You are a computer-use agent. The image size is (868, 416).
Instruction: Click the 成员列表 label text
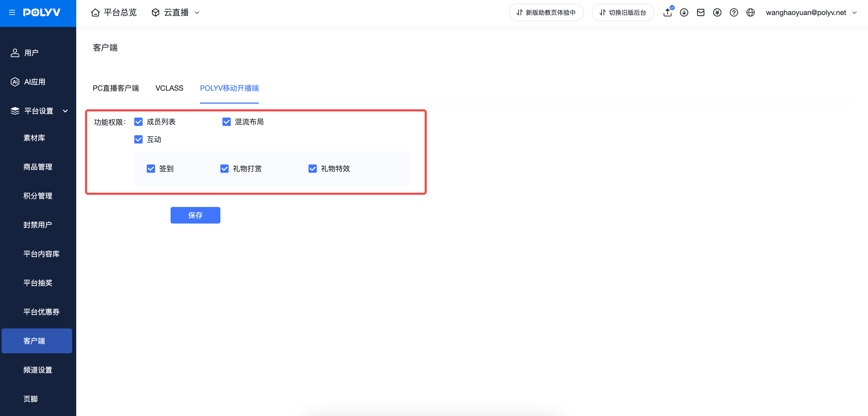coord(161,122)
